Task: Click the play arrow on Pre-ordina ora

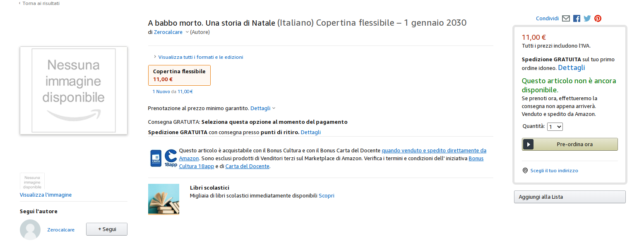Action: [528, 144]
